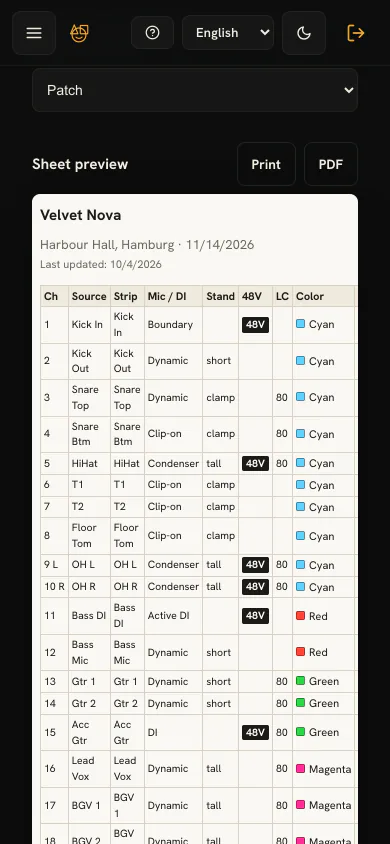Click DI mic cell in Acc Gtr row
390x844 pixels.
173,733
